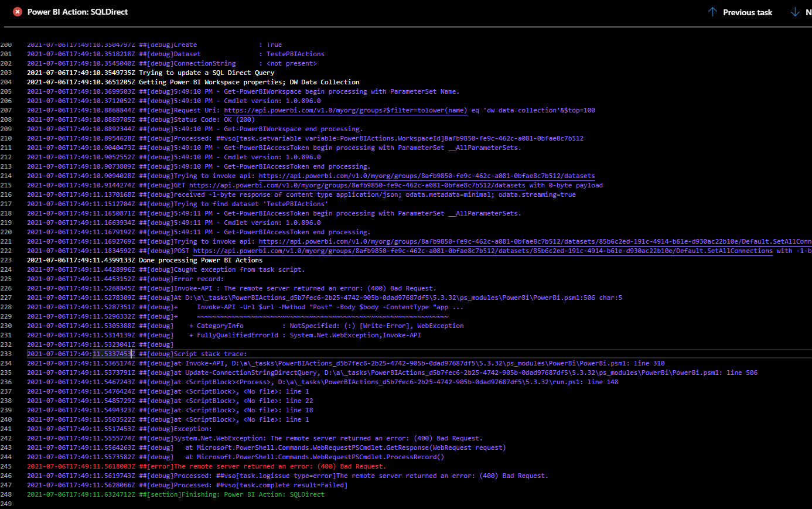Screen dimensions: 812x509
Task: Click the ScriptBlock 'line 18' stack entry
Action: 170,410
